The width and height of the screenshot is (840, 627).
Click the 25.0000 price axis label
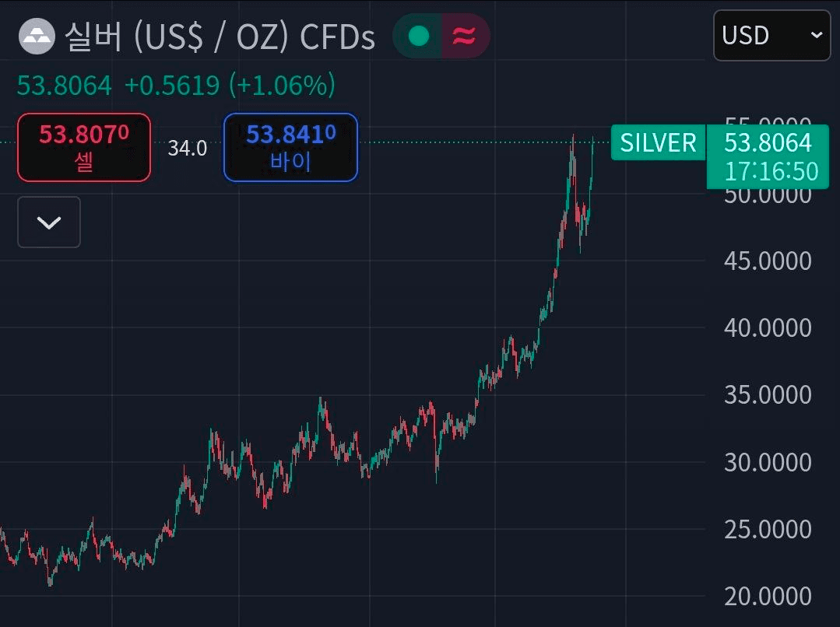(x=768, y=529)
